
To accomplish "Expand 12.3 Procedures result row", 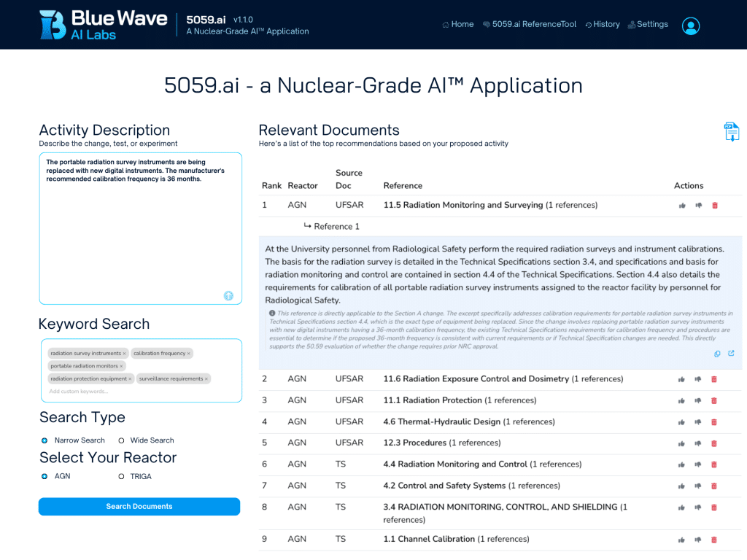I will point(414,443).
